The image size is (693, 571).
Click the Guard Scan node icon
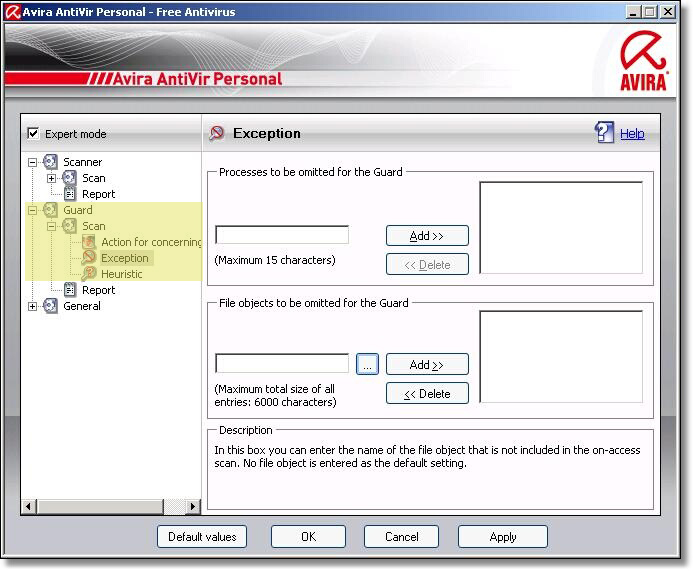click(x=69, y=226)
